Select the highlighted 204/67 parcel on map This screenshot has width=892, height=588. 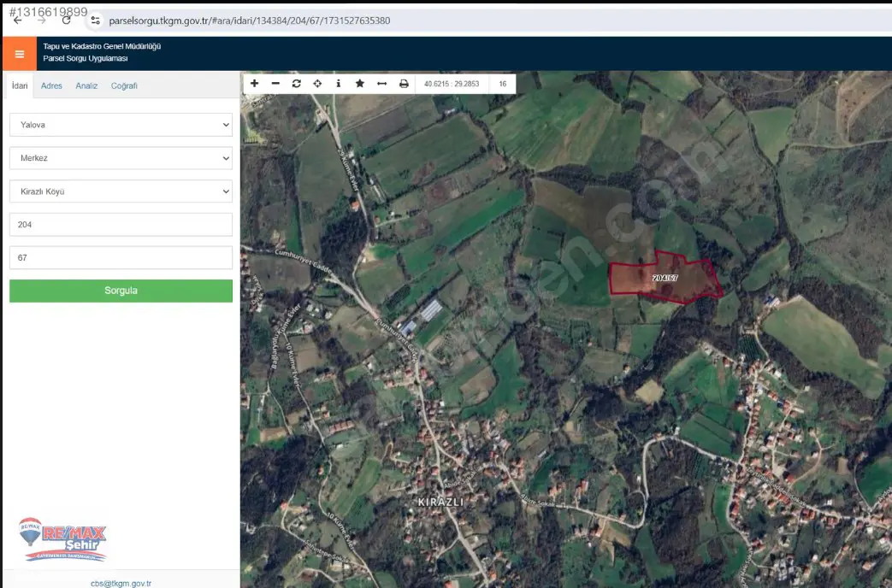pyautogui.click(x=665, y=278)
